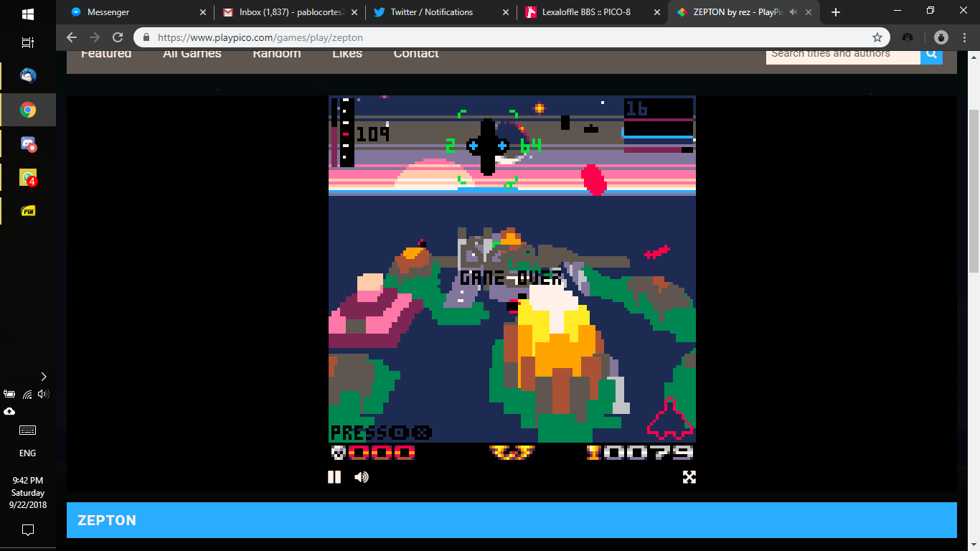980x551 pixels.
Task: Pause the ZEPTON game
Action: click(x=334, y=477)
